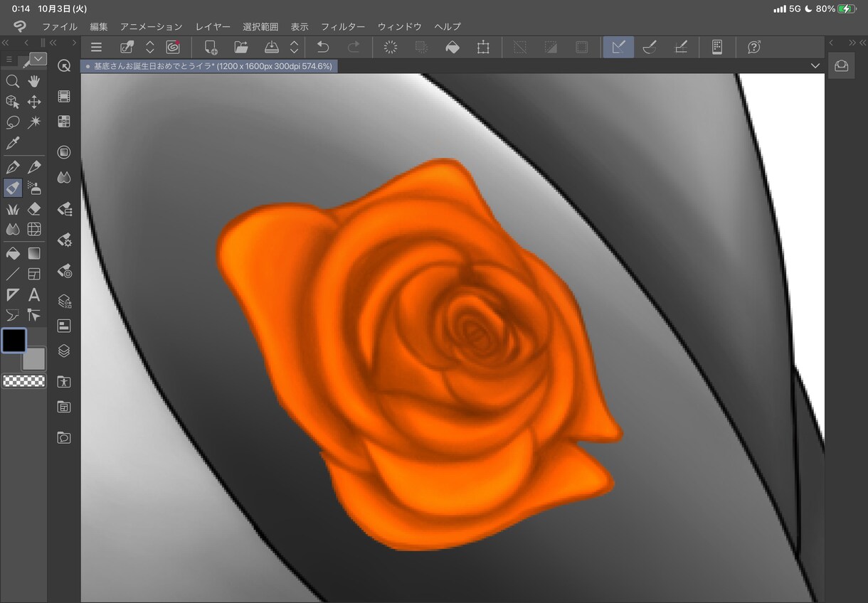Select the Auto select magic wand tool

(x=33, y=122)
